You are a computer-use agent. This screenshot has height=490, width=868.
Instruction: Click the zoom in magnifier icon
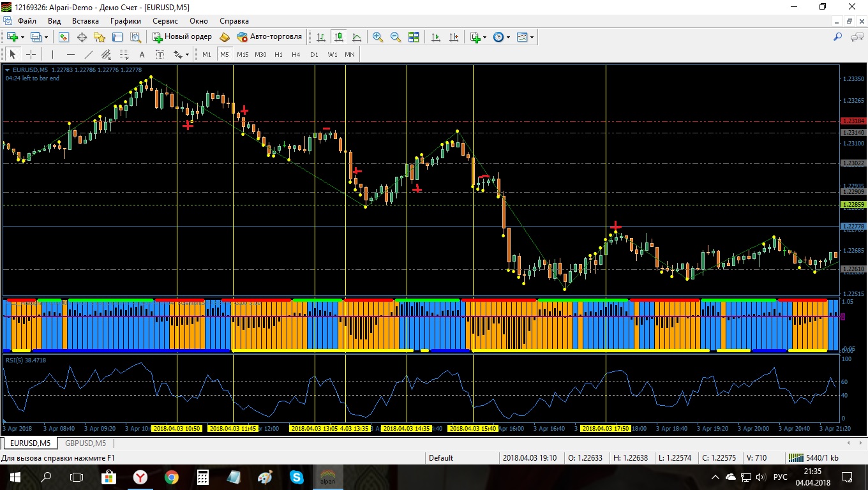[x=378, y=37]
